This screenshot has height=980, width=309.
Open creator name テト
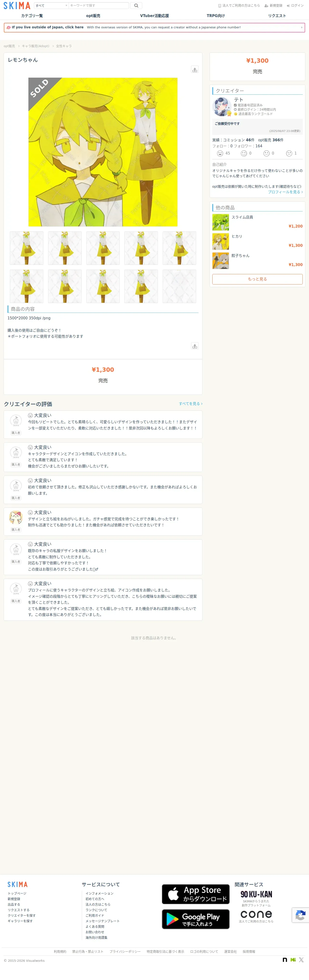(x=238, y=100)
